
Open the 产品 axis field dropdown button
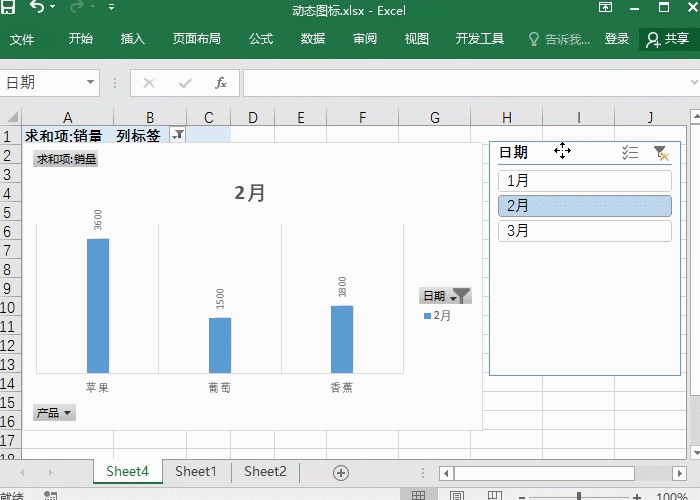[54, 412]
